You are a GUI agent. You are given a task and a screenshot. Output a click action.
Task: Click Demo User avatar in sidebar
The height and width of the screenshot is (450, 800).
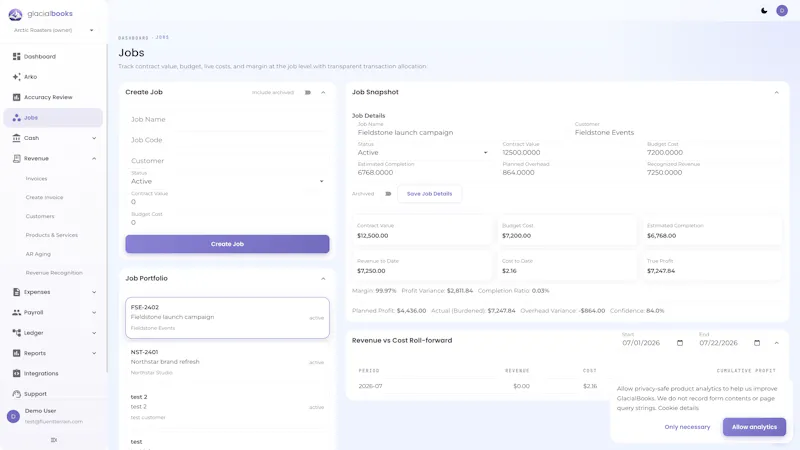(x=13, y=416)
